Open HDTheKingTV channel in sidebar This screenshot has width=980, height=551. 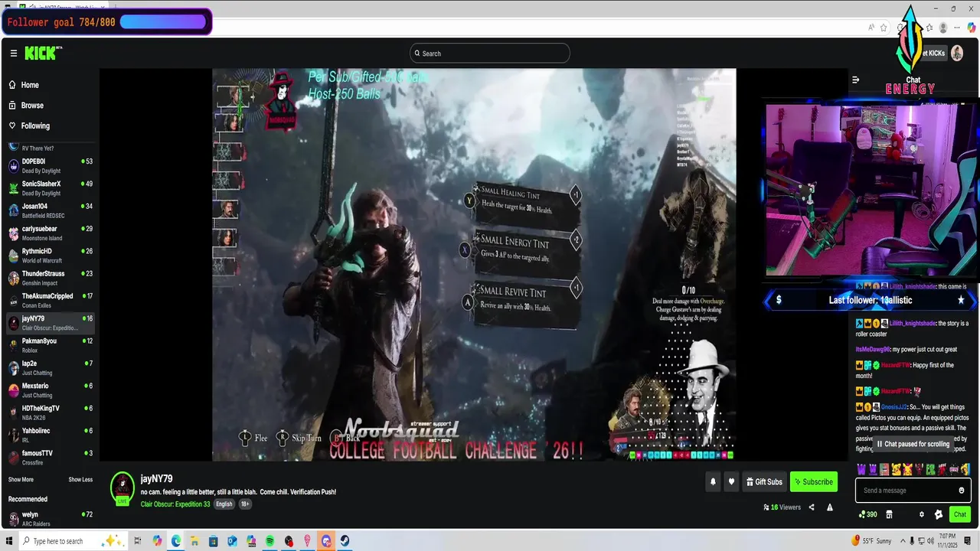pos(49,412)
